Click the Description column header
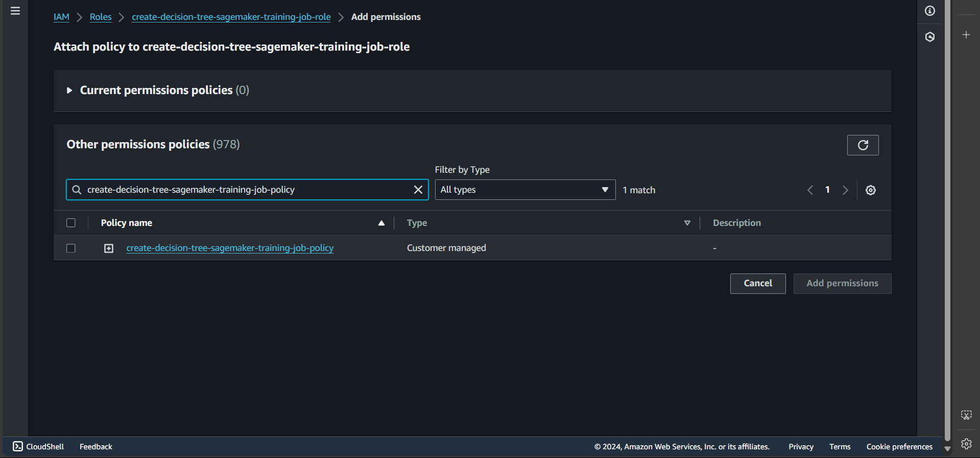Viewport: 980px width, 458px height. point(737,223)
